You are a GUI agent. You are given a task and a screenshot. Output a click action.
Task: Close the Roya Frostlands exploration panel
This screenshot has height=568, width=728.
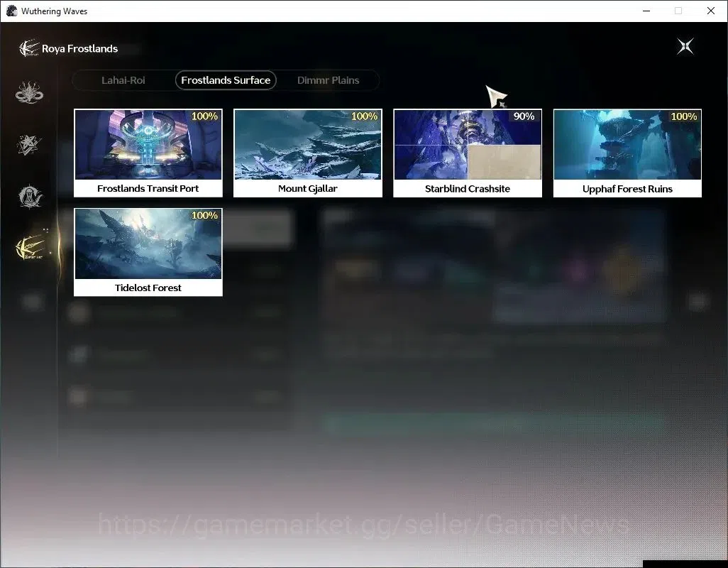685,46
